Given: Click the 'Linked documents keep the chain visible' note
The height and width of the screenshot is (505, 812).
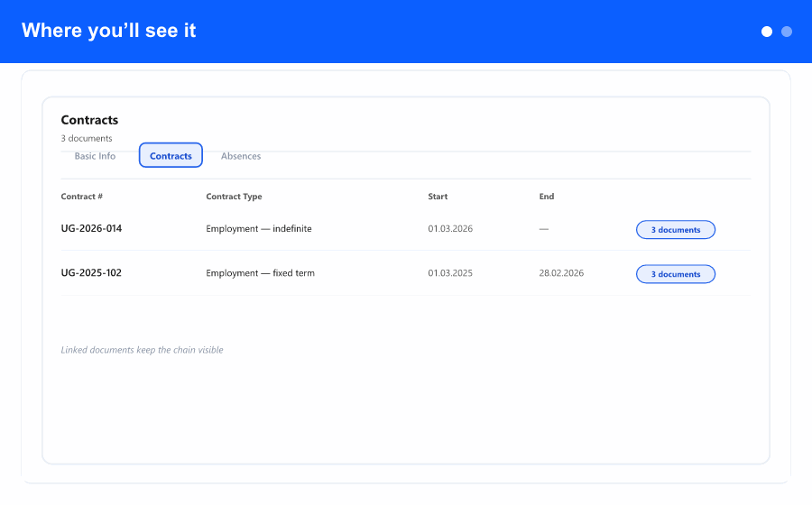Looking at the screenshot, I should 142,350.
